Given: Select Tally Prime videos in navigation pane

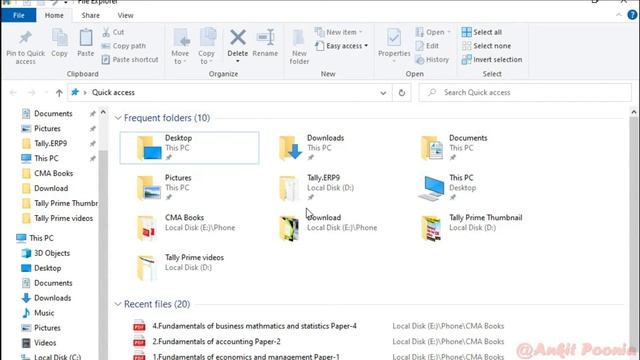Looking at the screenshot, I should point(63,218).
